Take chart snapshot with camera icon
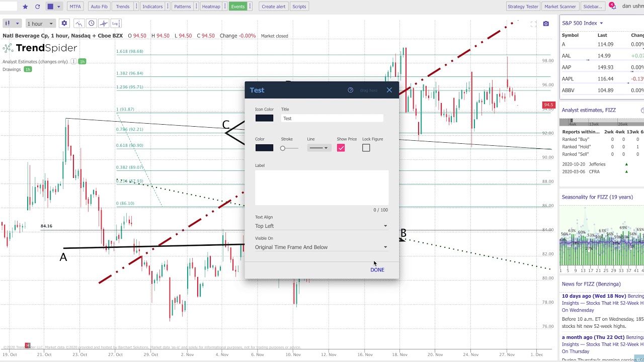This screenshot has height=362, width=644. tap(546, 24)
